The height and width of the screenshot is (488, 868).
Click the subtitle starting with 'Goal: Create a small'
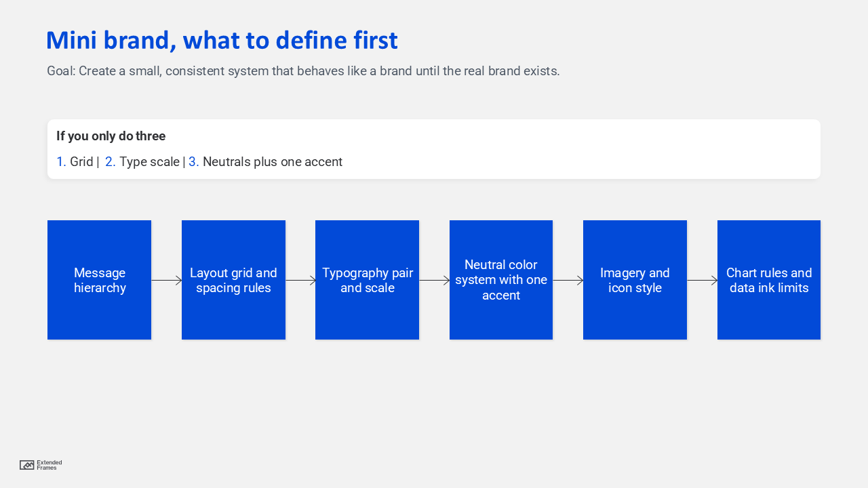click(x=303, y=71)
